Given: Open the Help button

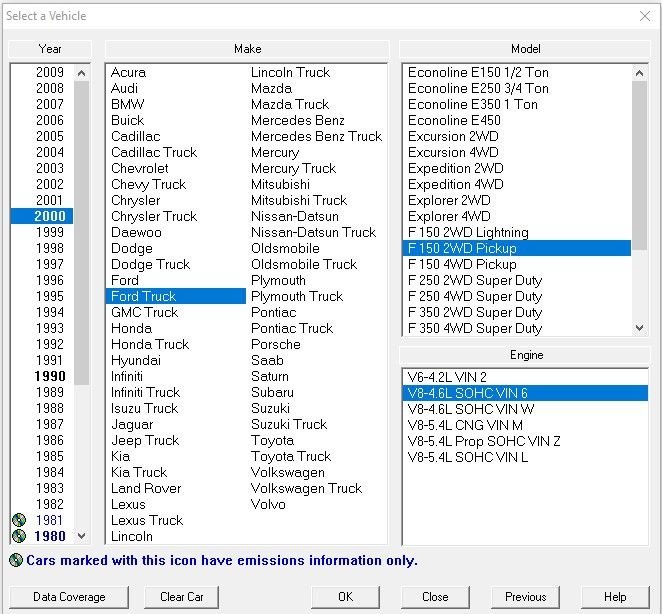Looking at the screenshot, I should 614,597.
